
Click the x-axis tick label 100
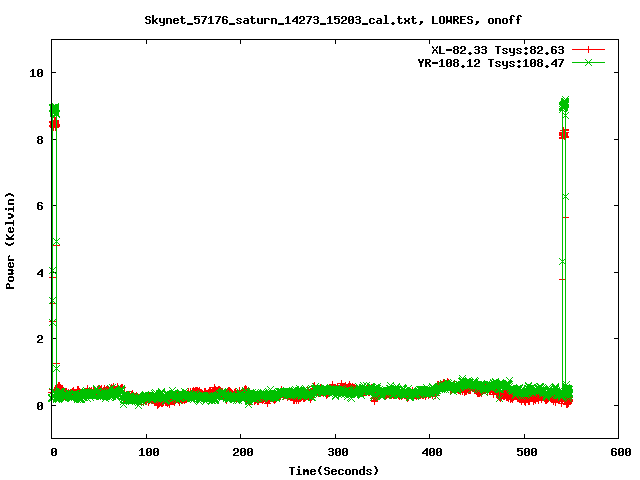click(x=149, y=452)
